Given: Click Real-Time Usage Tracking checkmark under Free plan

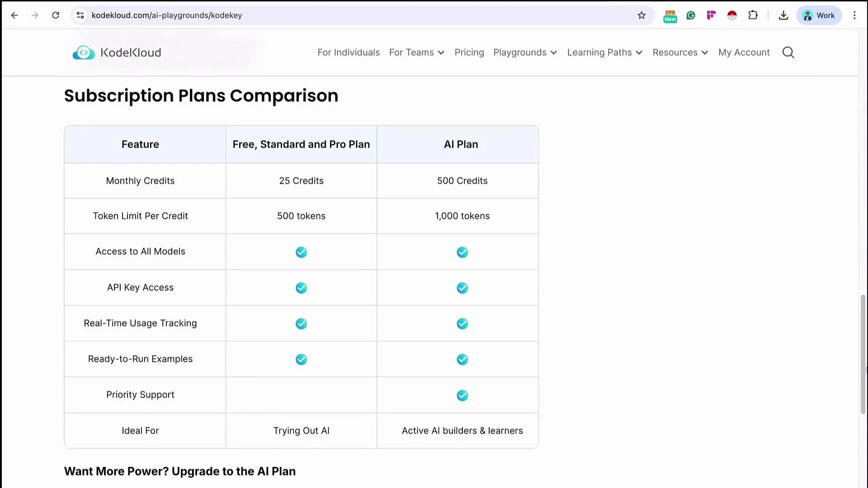Looking at the screenshot, I should click(301, 324).
